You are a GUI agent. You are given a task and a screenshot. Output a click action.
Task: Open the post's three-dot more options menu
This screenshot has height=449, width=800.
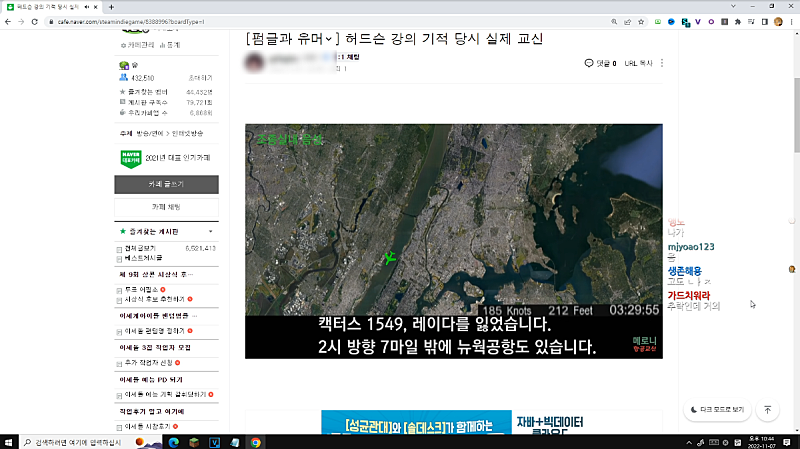pos(662,63)
